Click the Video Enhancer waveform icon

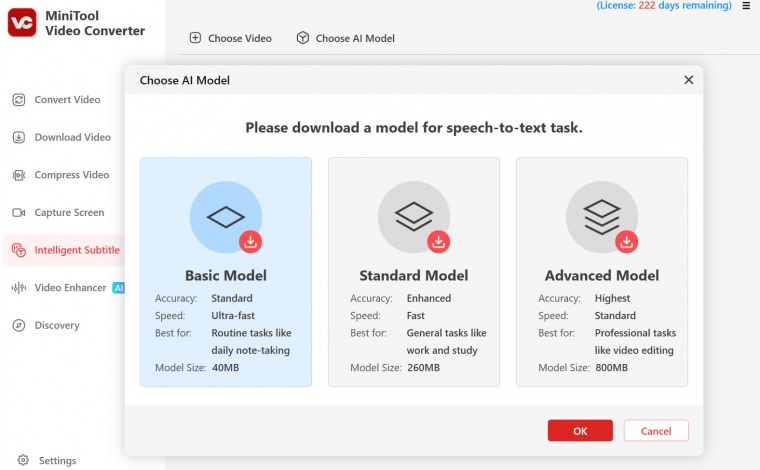19,288
